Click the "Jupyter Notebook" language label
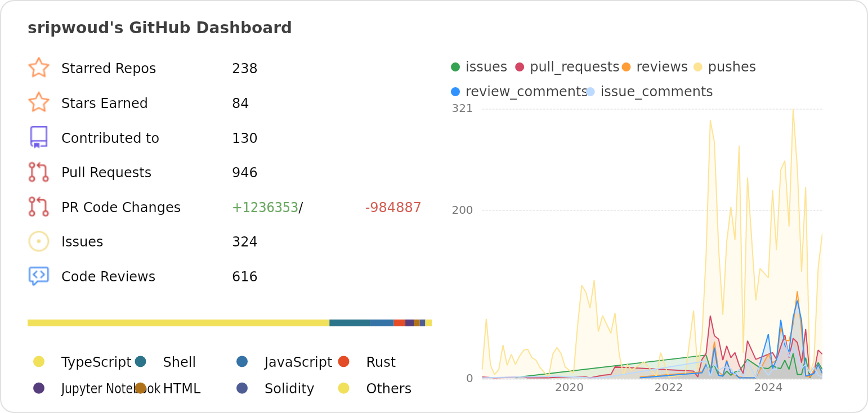Screen dimensions: 868x413 point(111,389)
